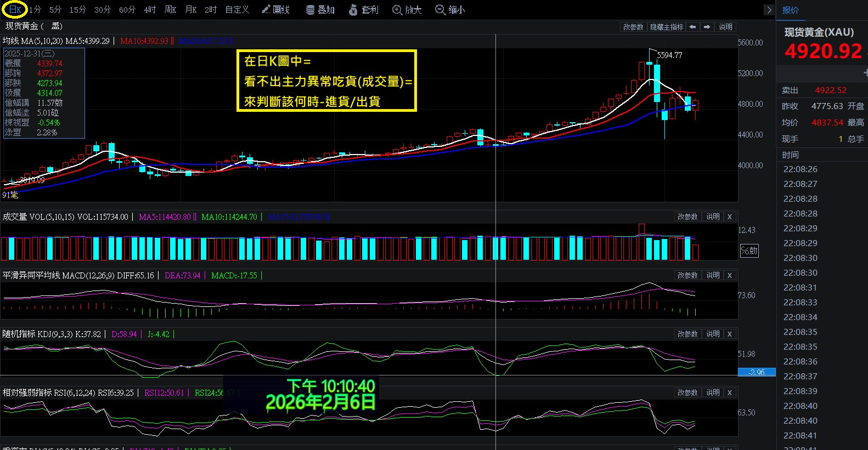Select the 1分 timeframe
The height and width of the screenshot is (450, 868).
point(35,9)
